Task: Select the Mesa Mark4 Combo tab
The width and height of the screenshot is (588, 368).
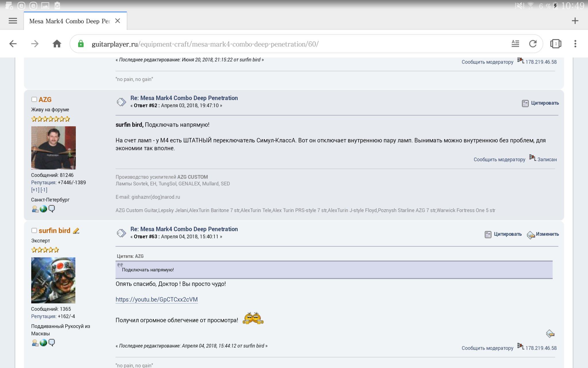Action: pyautogui.click(x=70, y=21)
